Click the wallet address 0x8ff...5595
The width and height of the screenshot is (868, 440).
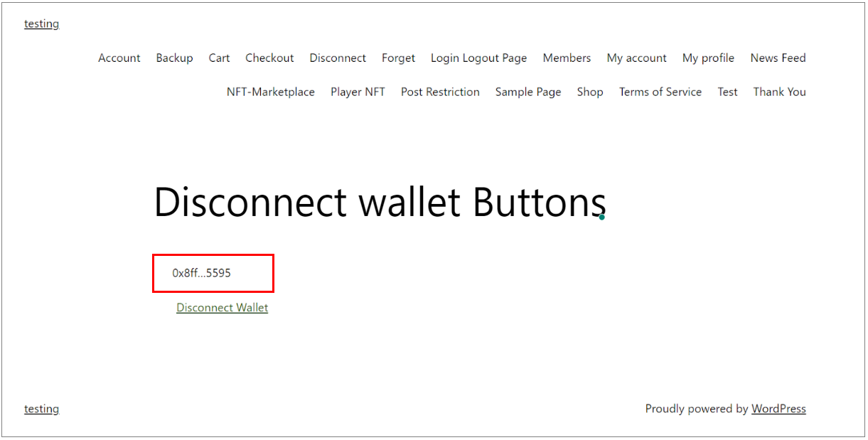[x=202, y=273]
